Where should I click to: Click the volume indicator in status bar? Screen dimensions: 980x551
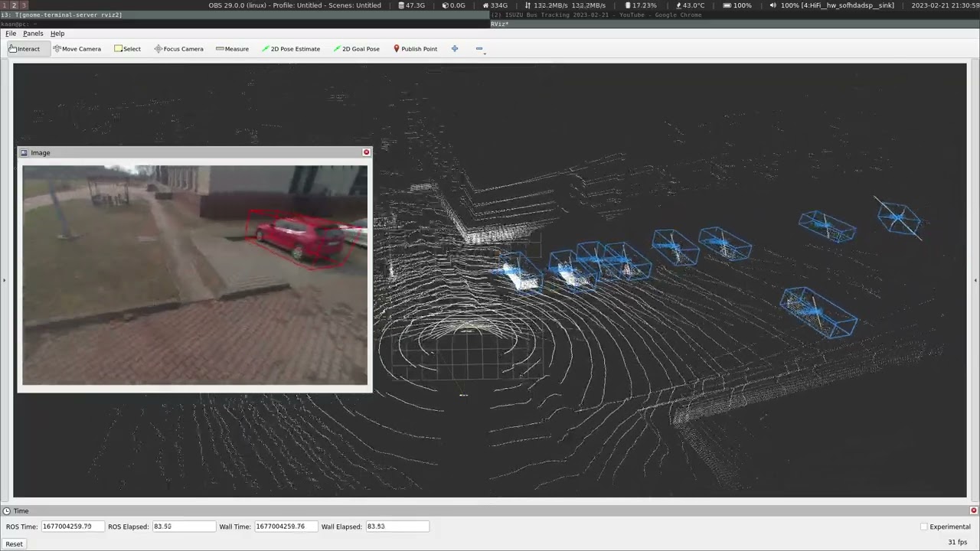pos(833,5)
